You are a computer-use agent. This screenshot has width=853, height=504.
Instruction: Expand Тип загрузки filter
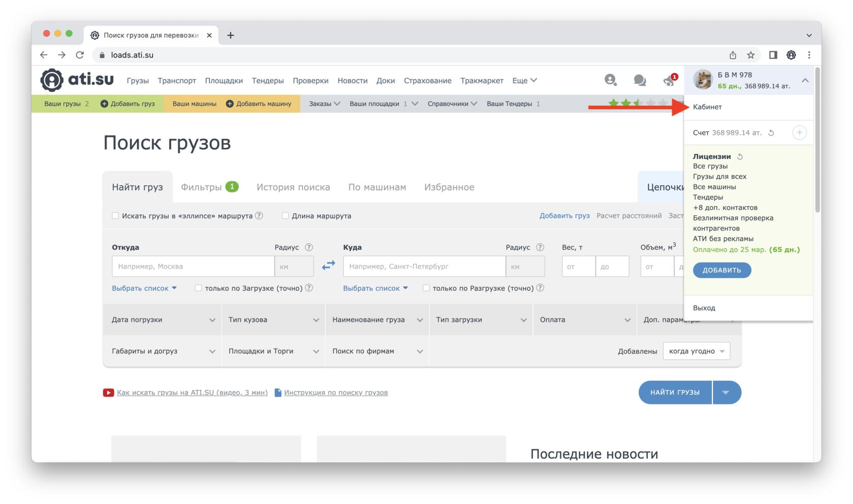click(481, 320)
